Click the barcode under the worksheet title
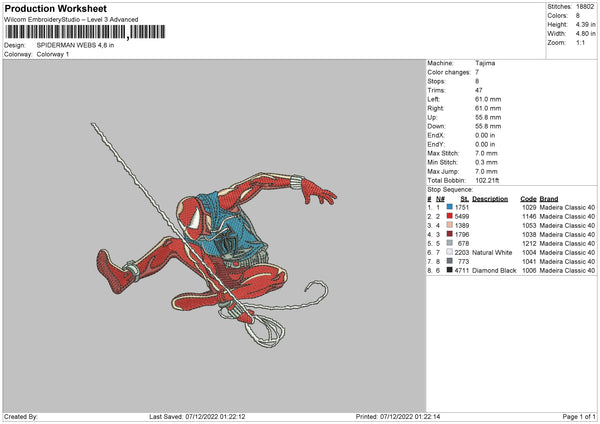The image size is (600, 424). click(82, 32)
